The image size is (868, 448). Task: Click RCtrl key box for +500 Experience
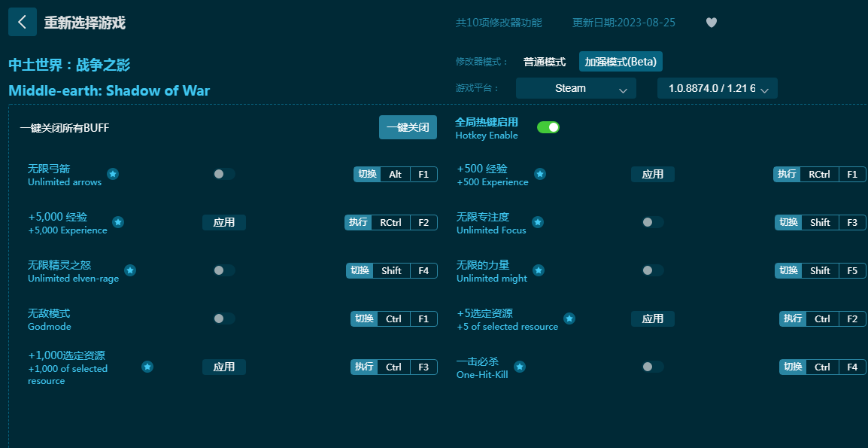pos(819,174)
